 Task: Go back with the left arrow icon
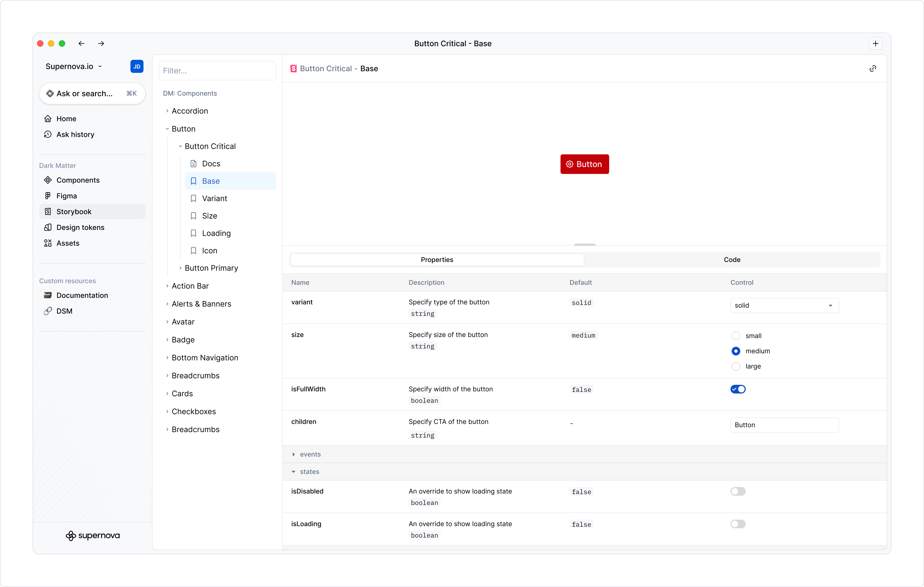81,43
